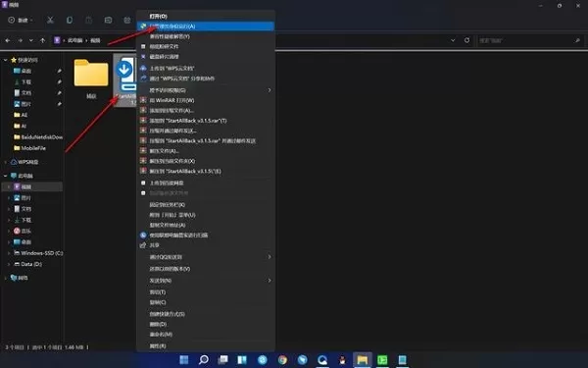Click the Back arrow navigation button
The image size is (588, 368).
point(8,40)
